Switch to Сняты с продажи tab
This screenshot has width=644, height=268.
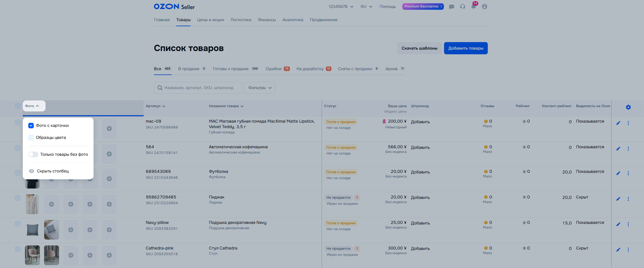358,69
